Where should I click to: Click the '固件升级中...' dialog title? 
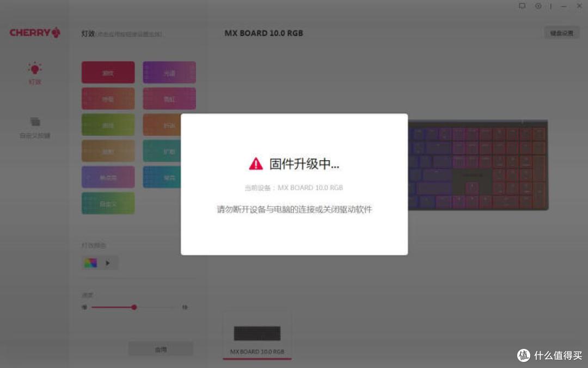[304, 164]
